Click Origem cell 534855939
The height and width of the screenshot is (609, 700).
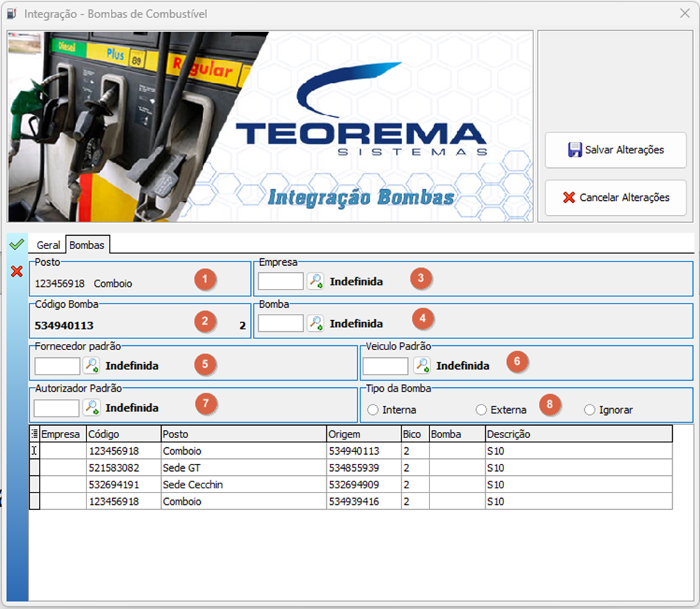click(364, 468)
